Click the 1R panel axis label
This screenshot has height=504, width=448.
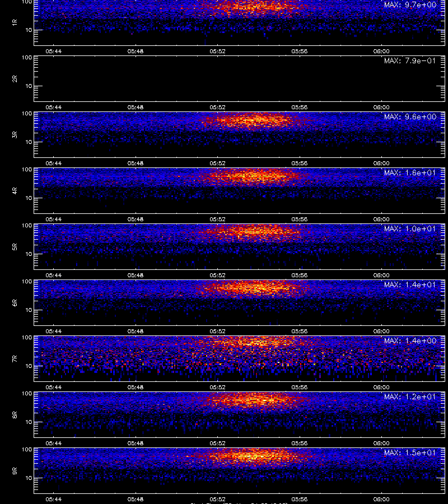(15, 22)
